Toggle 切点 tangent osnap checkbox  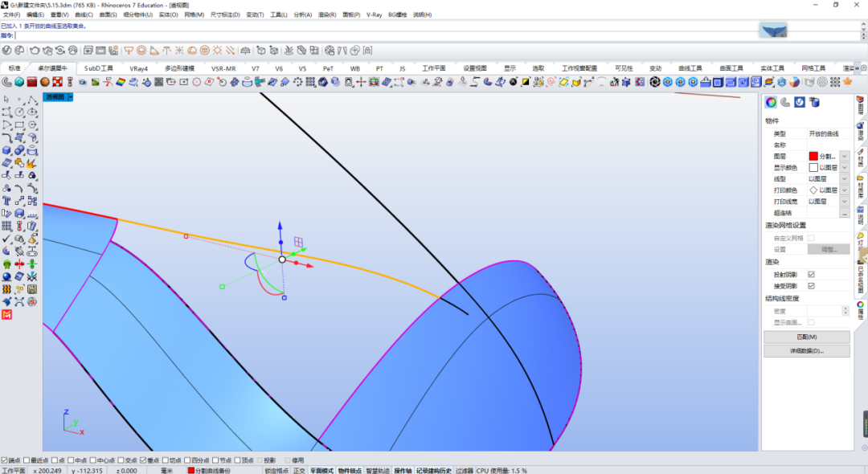point(165,460)
